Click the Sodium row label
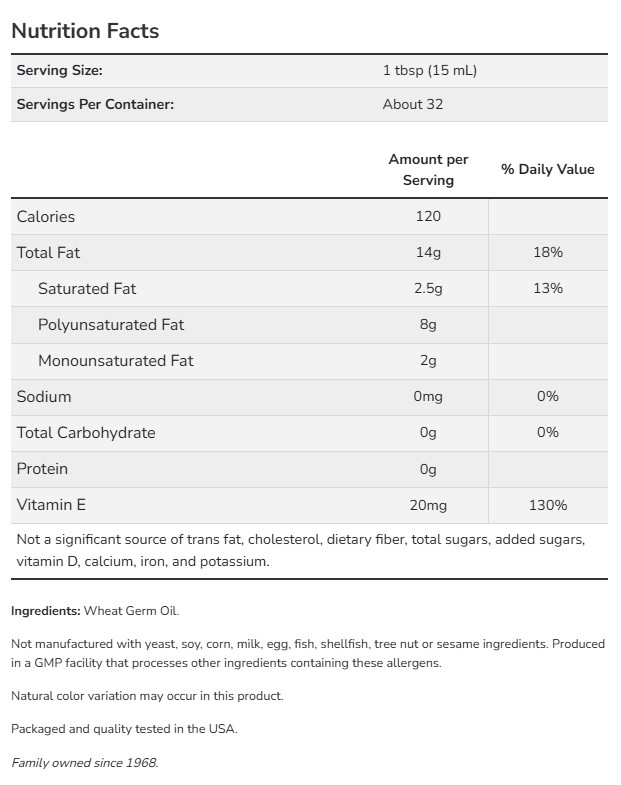The width and height of the screenshot is (621, 785). tap(44, 397)
